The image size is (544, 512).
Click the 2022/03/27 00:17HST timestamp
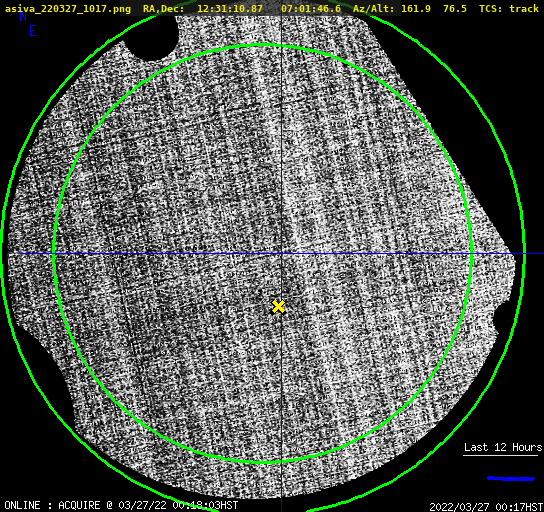click(486, 507)
